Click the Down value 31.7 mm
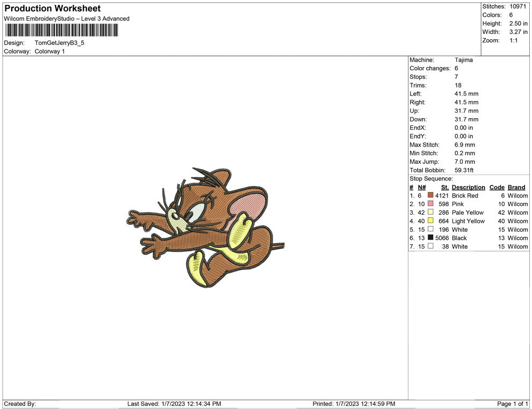 466,119
